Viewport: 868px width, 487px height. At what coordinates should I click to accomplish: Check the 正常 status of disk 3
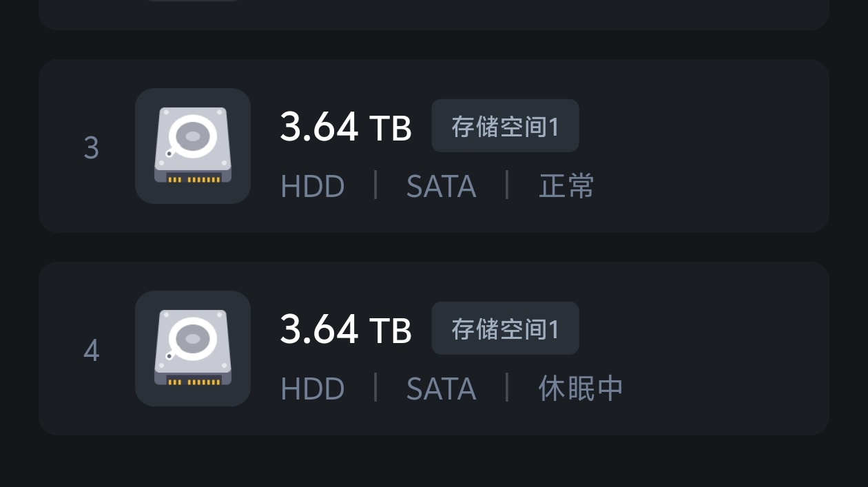pos(566,186)
